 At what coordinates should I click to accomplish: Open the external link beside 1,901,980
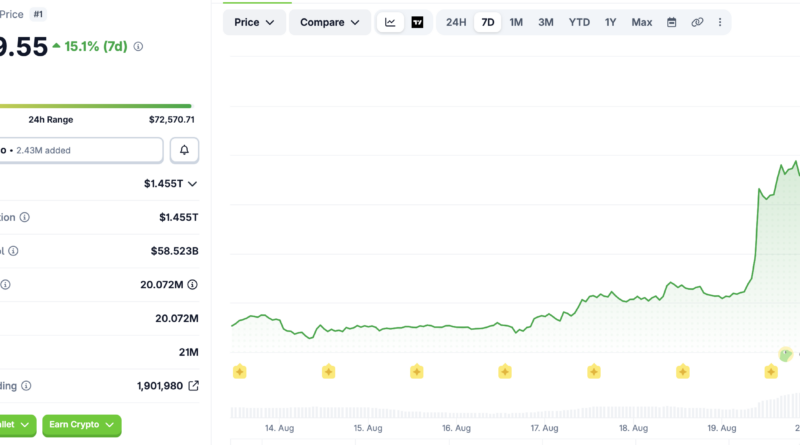(193, 386)
